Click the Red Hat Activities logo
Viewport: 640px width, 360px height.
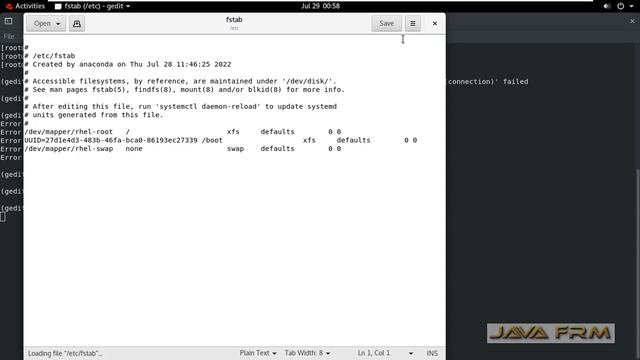point(9,6)
